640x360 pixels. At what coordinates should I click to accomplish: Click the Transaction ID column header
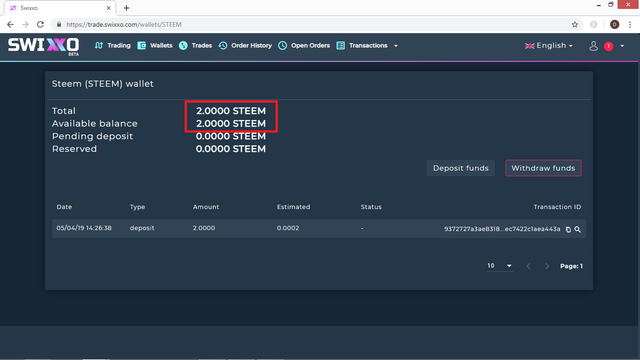coord(557,207)
